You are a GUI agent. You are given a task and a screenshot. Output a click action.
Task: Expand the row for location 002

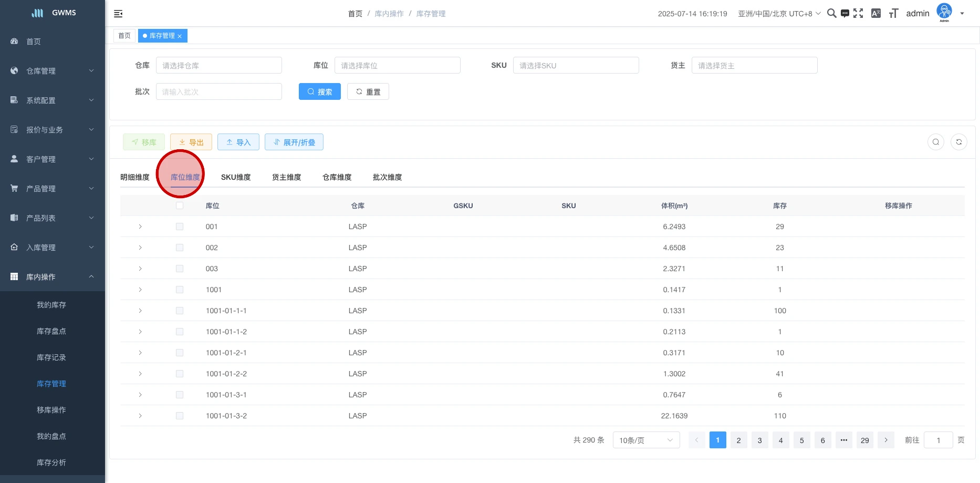pos(140,248)
